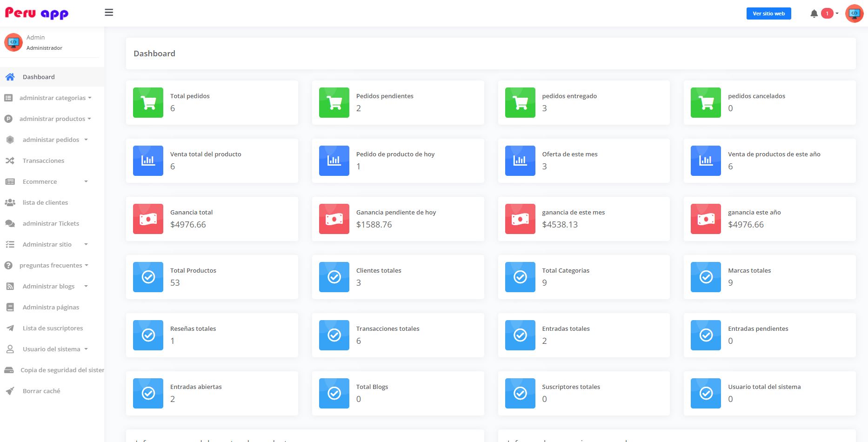Go to Dashboard in sidebar
Image resolution: width=868 pixels, height=442 pixels.
[x=52, y=77]
